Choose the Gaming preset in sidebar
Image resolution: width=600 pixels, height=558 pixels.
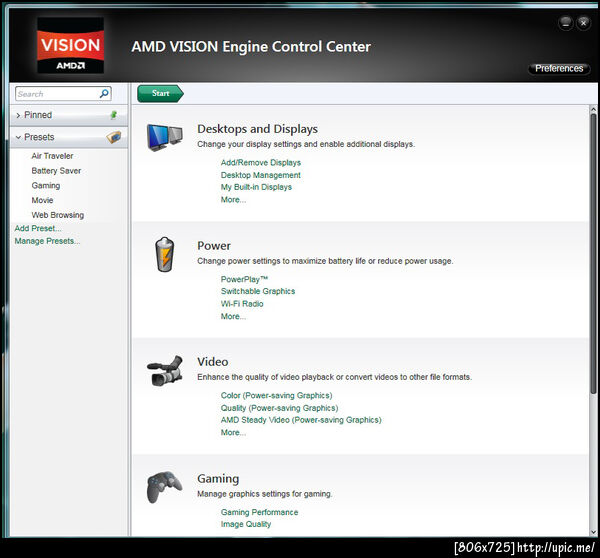tap(46, 186)
